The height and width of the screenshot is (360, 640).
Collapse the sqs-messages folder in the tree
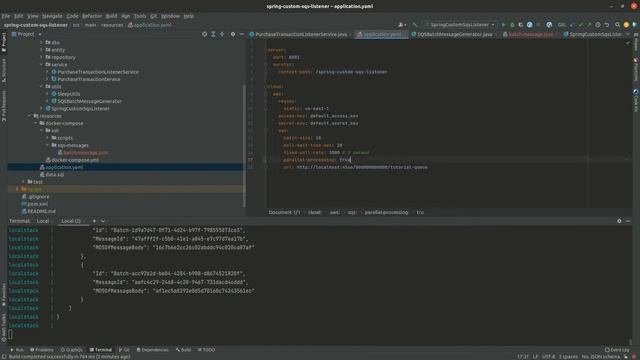click(x=47, y=145)
